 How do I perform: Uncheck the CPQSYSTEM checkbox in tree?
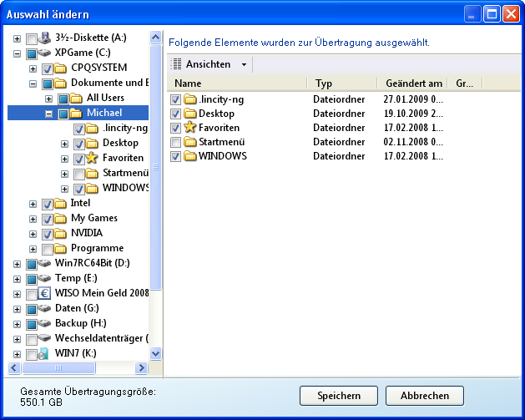click(x=48, y=69)
